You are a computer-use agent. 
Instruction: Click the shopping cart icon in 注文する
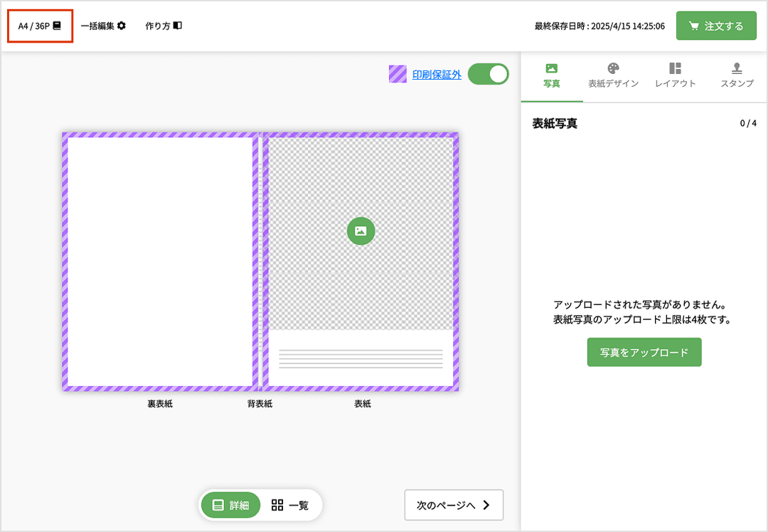click(x=693, y=26)
